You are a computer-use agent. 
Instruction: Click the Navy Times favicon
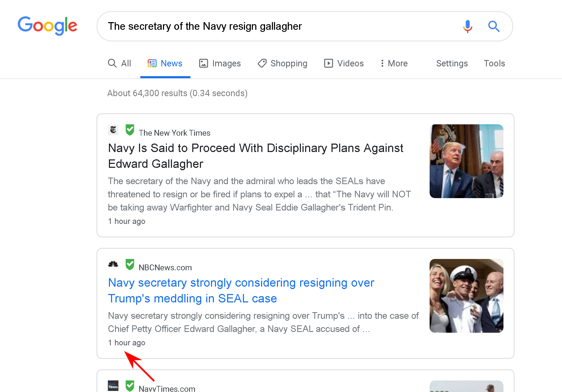point(113,386)
